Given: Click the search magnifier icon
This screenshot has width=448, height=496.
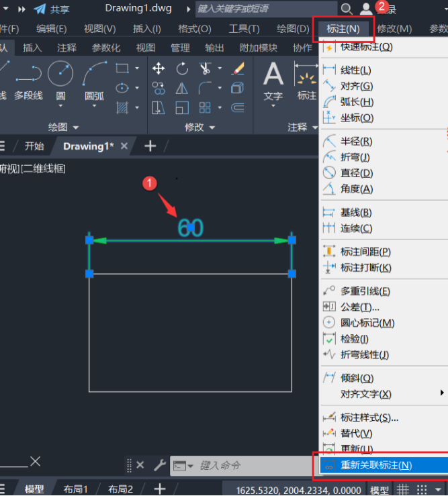Looking at the screenshot, I should click(x=347, y=9).
